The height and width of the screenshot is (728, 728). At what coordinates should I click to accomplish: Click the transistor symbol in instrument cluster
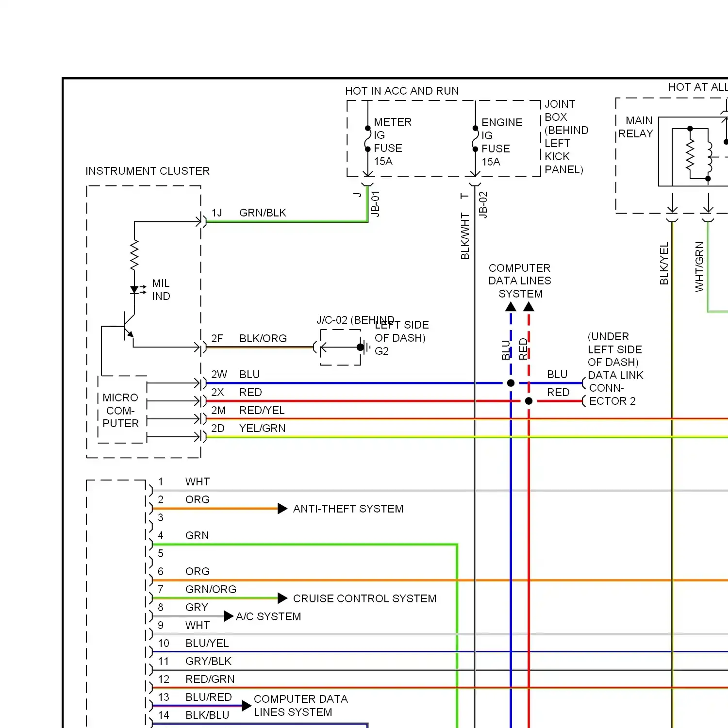128,326
